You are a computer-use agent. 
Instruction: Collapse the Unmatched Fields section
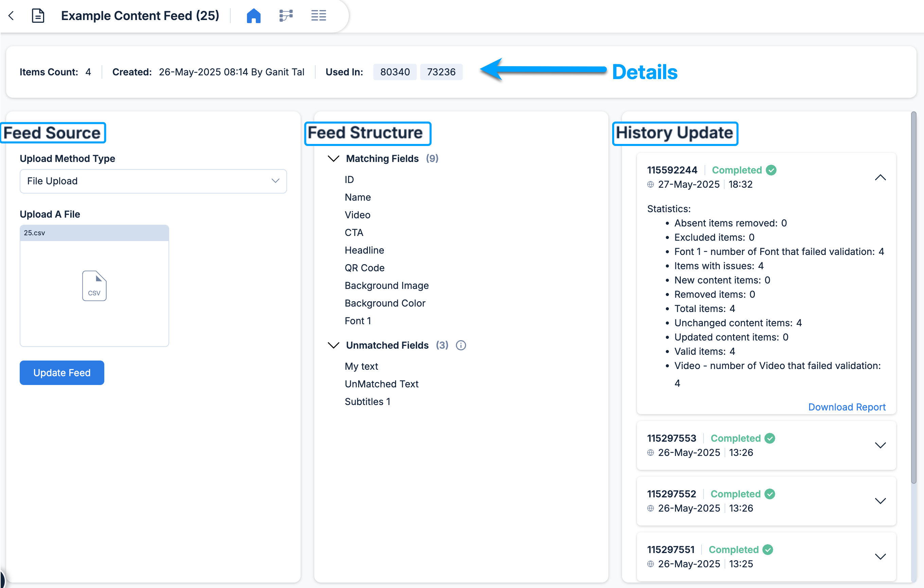(x=334, y=345)
